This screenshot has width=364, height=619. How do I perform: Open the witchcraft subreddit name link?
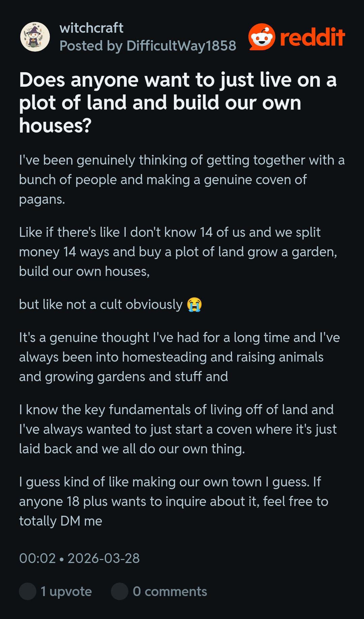coord(91,28)
